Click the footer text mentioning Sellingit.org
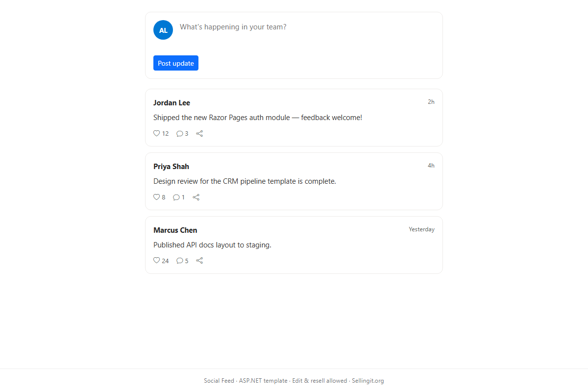588x392 pixels. 294,381
